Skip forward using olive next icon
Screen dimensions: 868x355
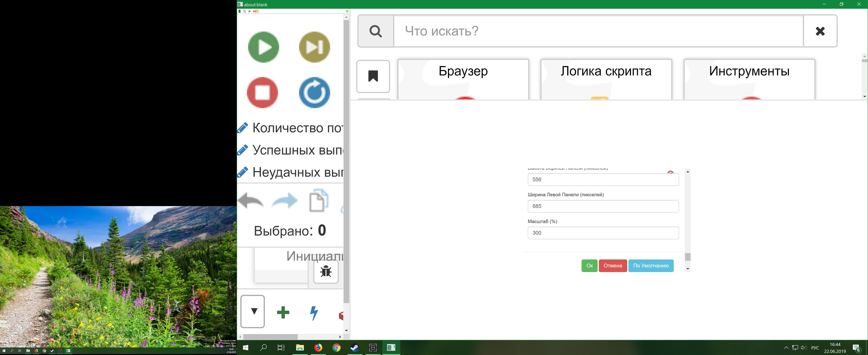point(315,47)
